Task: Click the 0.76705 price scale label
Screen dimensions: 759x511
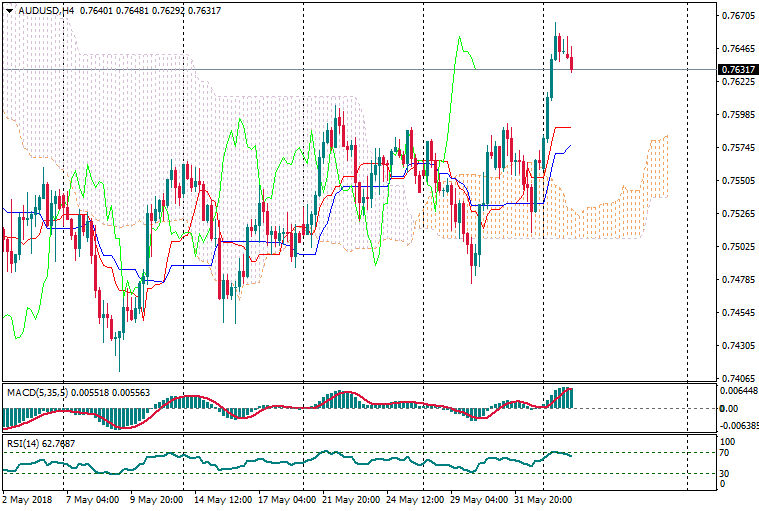Action: point(736,16)
